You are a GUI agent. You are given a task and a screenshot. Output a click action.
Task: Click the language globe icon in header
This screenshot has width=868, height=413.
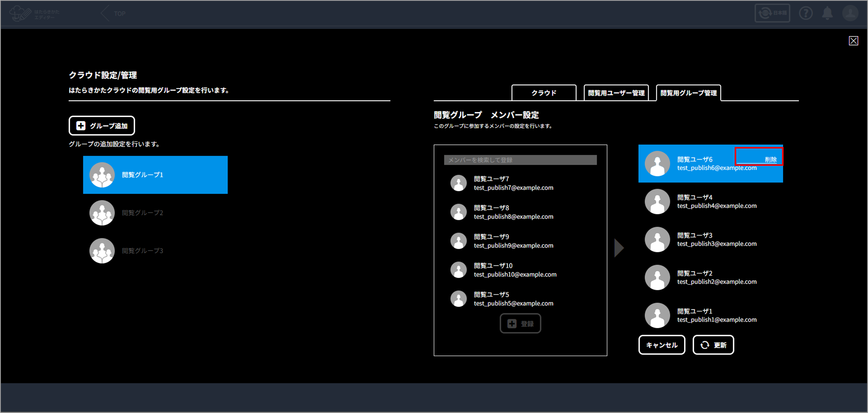765,13
